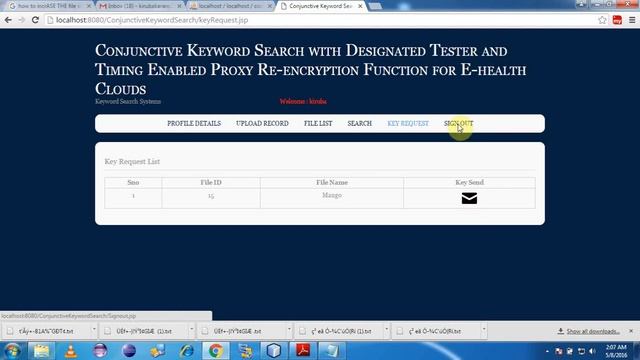This screenshot has width=640, height=360.
Task: Expand dropdown of second download ending (1).txt
Action: coord(191,330)
